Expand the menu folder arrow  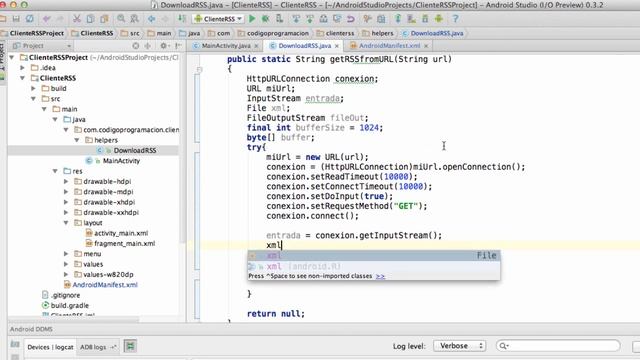click(x=66, y=254)
